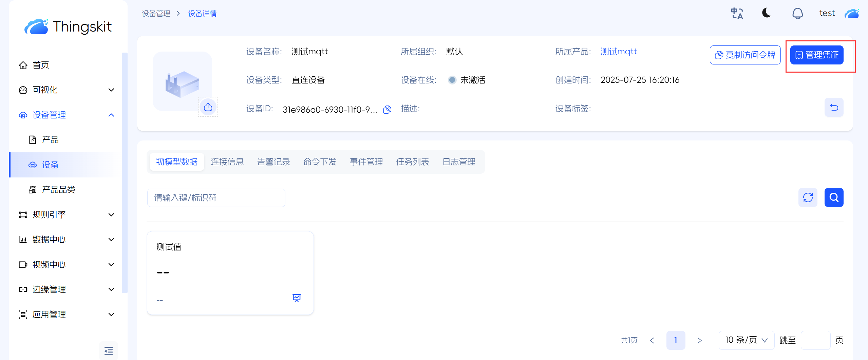Collapse sidebar using bottom menu-fold icon
868x360 pixels.
pyautogui.click(x=109, y=350)
